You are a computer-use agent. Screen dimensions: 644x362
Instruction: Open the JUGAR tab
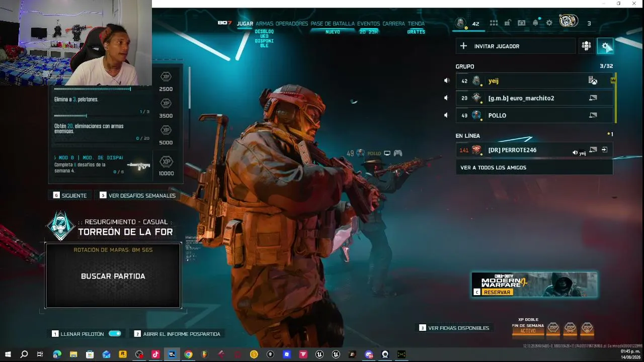pos(245,24)
